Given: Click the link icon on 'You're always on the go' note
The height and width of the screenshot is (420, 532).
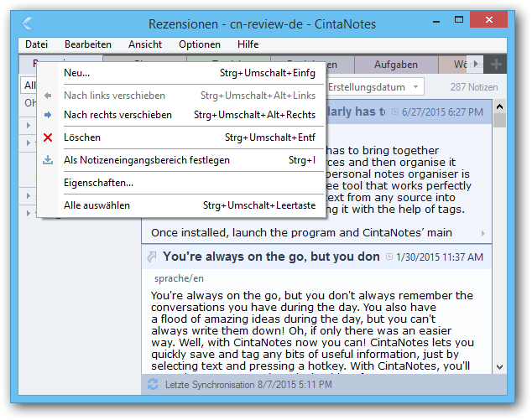Looking at the screenshot, I should point(152,257).
